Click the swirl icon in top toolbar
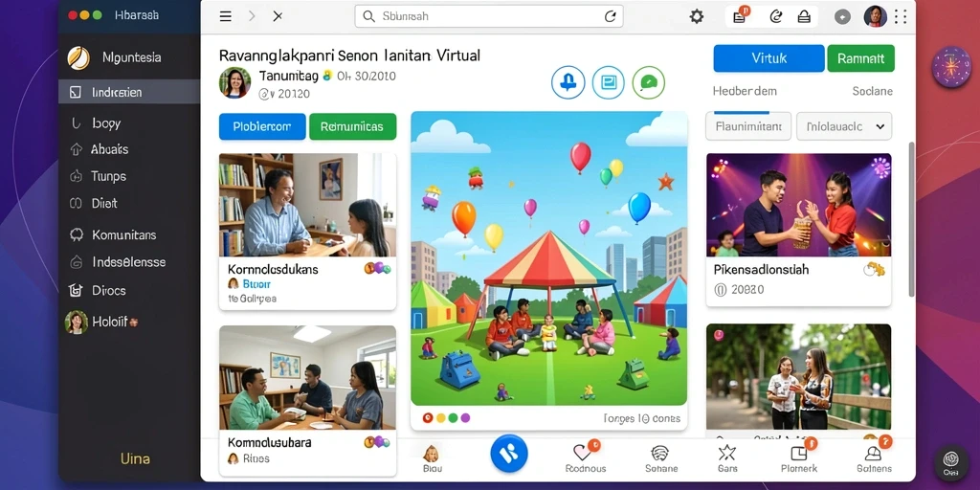Image resolution: width=980 pixels, height=490 pixels. (776, 17)
